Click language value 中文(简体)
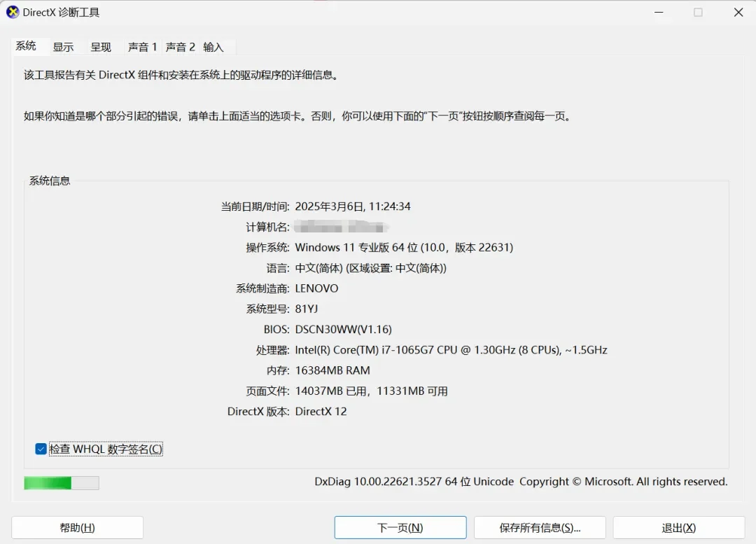Viewport: 756px width, 544px height. tap(318, 268)
